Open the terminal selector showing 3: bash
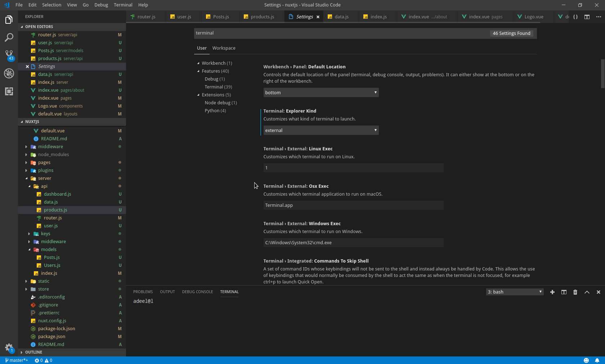The image size is (605, 364). 515,292
